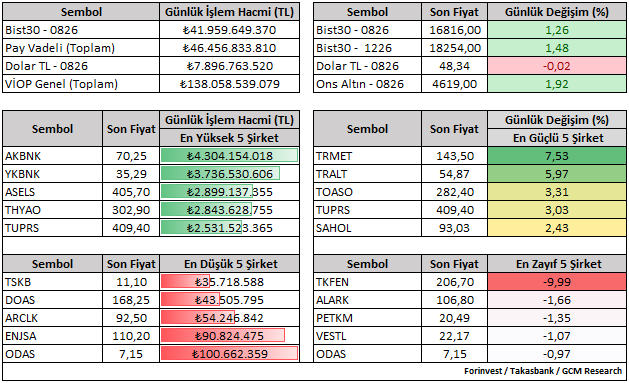Select the Dolar TL - 0826 -0,02 cell
The width and height of the screenshot is (629, 383).
pyautogui.click(x=557, y=66)
